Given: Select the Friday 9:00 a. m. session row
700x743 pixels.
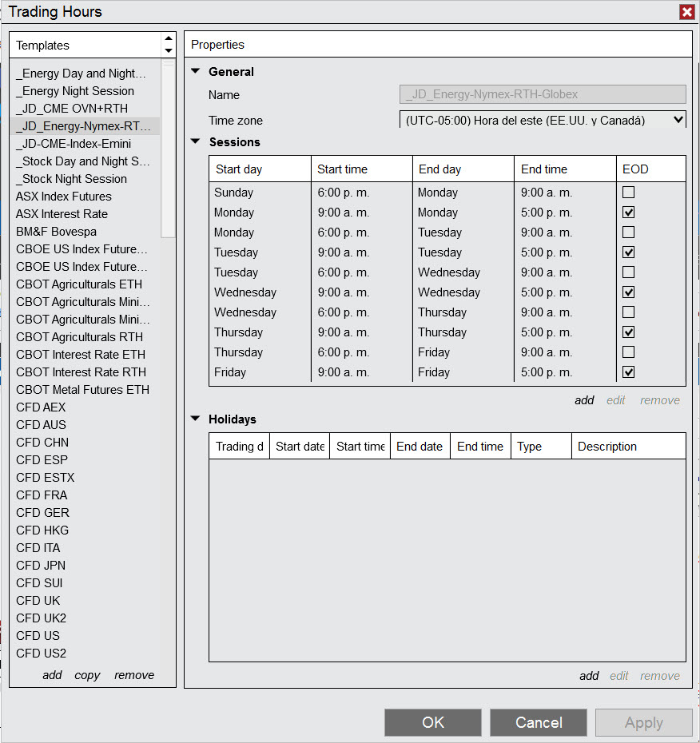Looking at the screenshot, I should [447, 372].
